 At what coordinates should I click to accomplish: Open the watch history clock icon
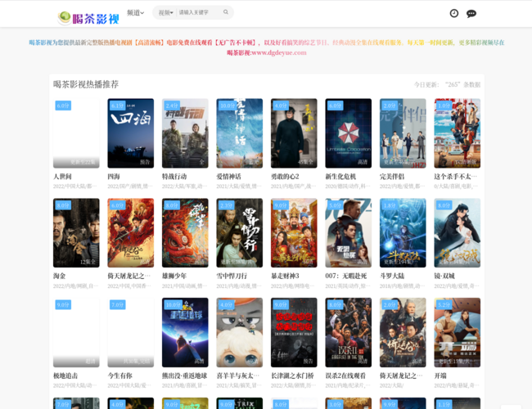coord(454,13)
